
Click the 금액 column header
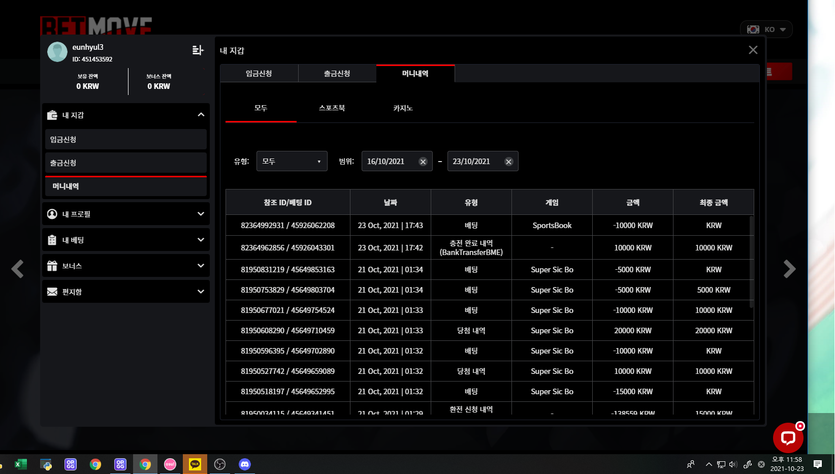[633, 202]
